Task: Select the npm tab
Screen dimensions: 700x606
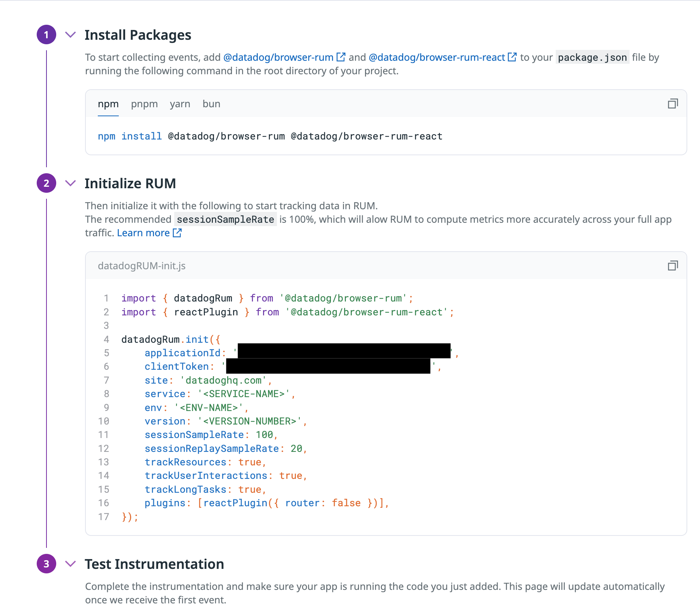Action: click(x=108, y=104)
